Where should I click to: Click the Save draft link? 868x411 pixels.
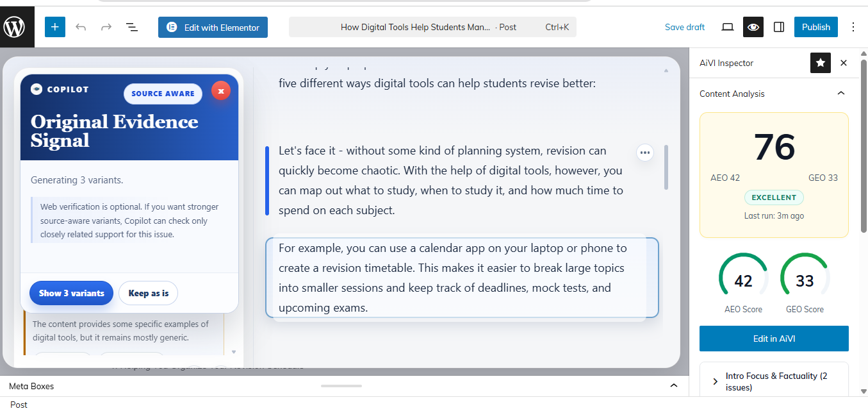click(685, 27)
